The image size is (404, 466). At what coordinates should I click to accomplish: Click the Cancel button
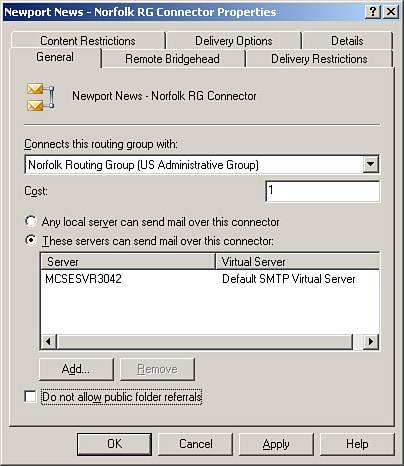coord(196,444)
